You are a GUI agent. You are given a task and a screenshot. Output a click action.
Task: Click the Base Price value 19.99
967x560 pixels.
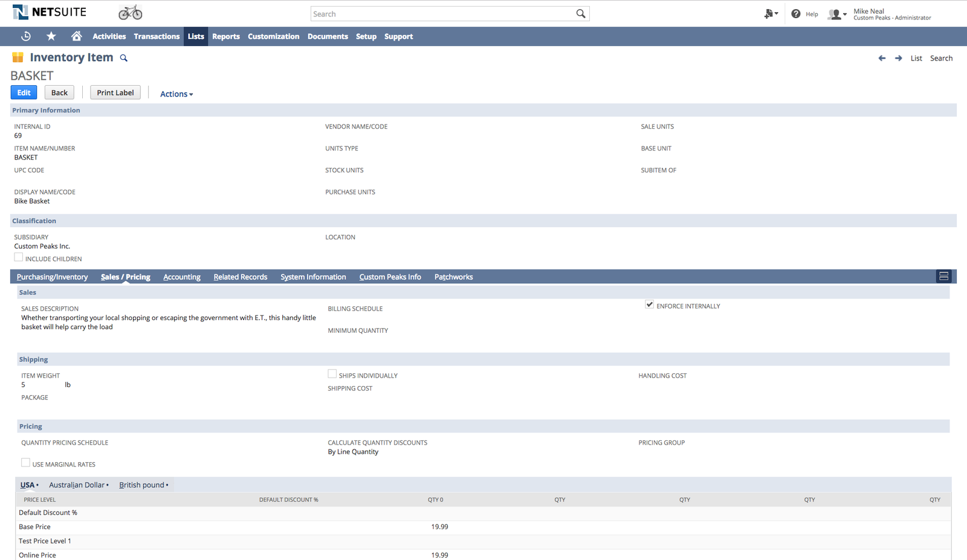point(439,527)
